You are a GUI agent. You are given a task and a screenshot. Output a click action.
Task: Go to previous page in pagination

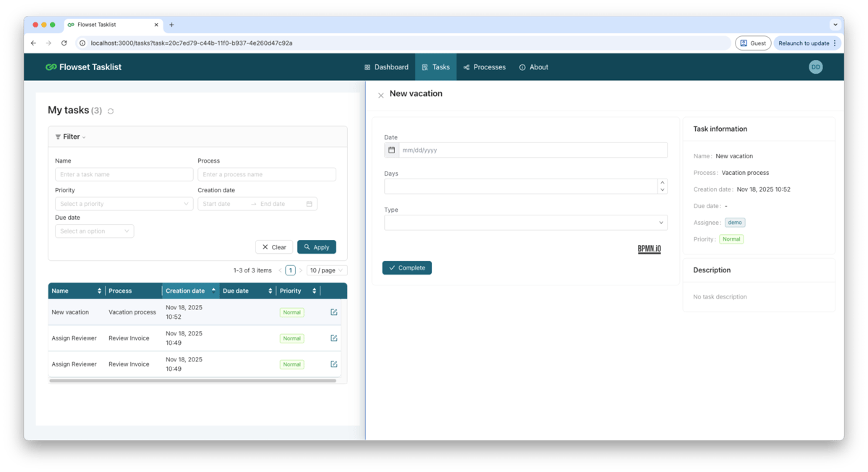[280, 270]
